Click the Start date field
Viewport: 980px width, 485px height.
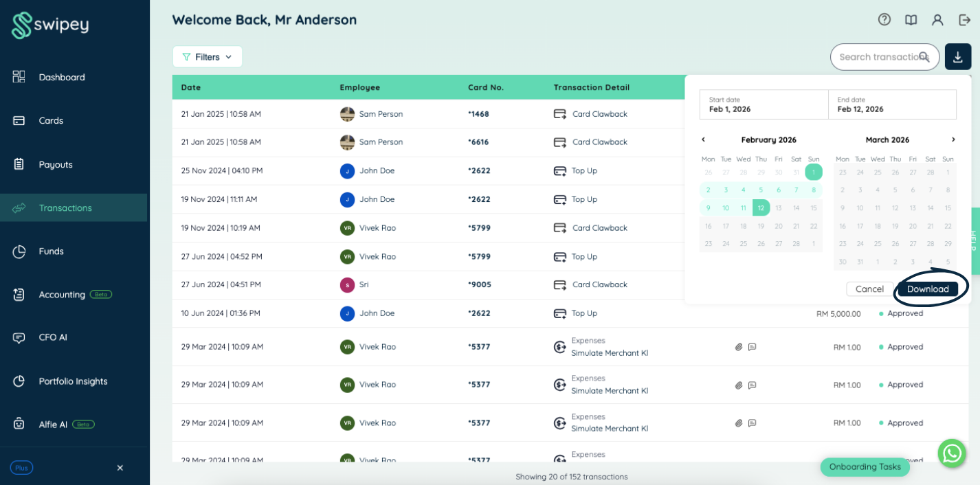[764, 104]
